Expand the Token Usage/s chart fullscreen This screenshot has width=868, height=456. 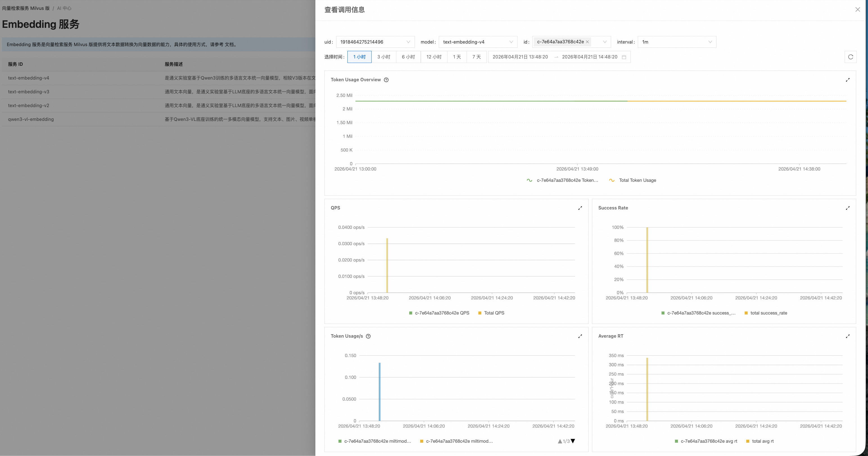point(580,336)
